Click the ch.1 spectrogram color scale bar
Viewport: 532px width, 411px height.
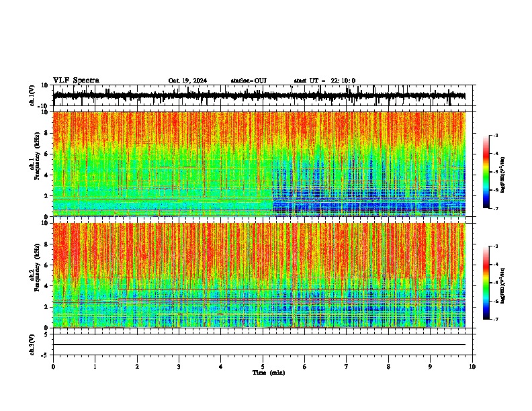pos(486,172)
